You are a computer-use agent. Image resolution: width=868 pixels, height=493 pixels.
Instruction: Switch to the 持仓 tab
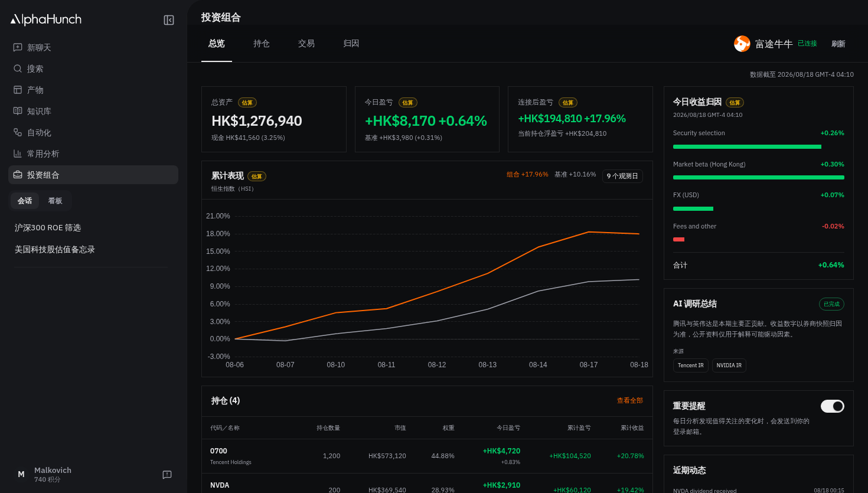click(262, 44)
